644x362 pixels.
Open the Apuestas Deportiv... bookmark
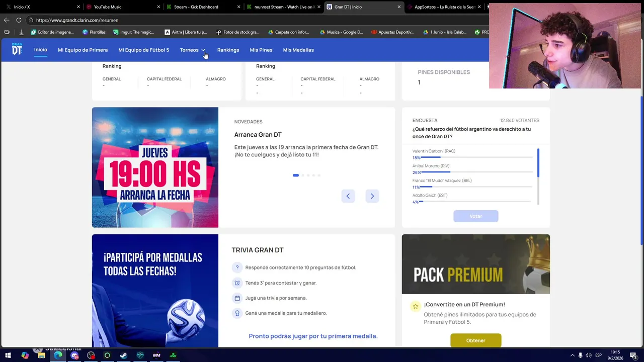pyautogui.click(x=392, y=32)
